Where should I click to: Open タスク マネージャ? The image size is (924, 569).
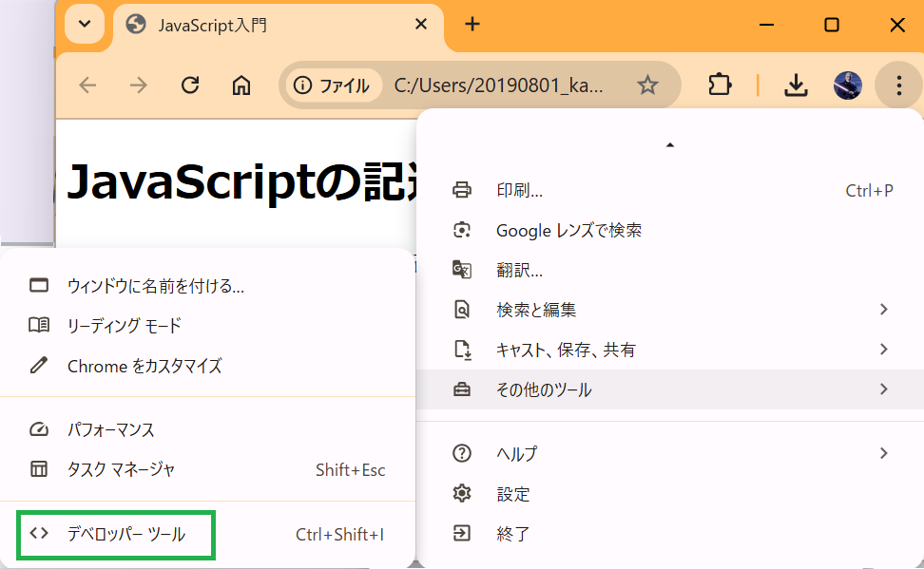pyautogui.click(x=121, y=469)
